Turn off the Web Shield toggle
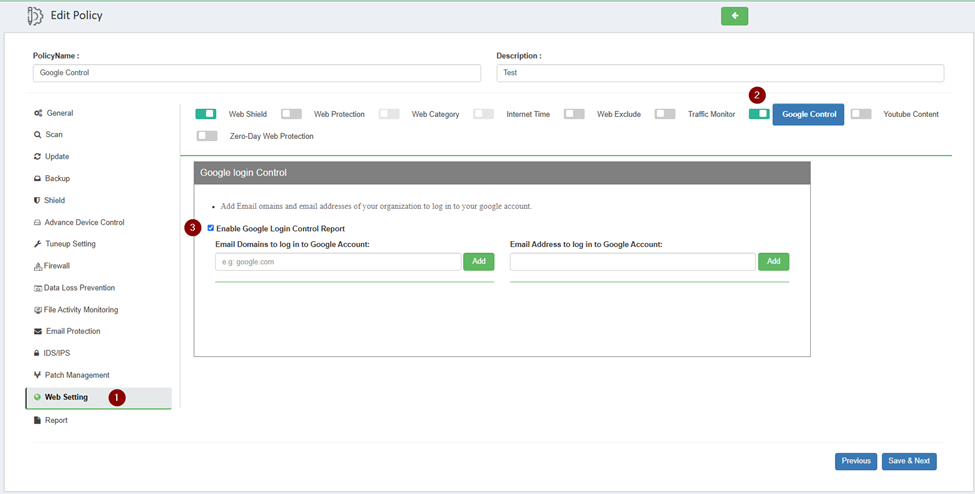Screen dimensions: 975x494 (205, 114)
